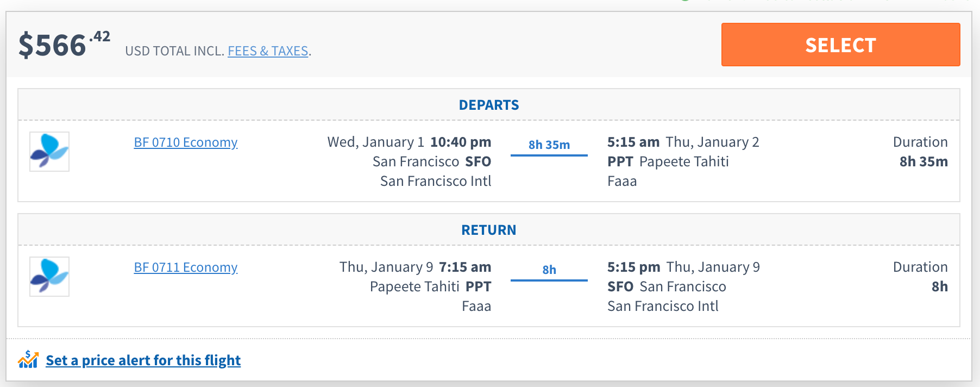Image resolution: width=980 pixels, height=387 pixels.
Task: Click the 8h 35m label above the flight line
Action: [x=549, y=145]
